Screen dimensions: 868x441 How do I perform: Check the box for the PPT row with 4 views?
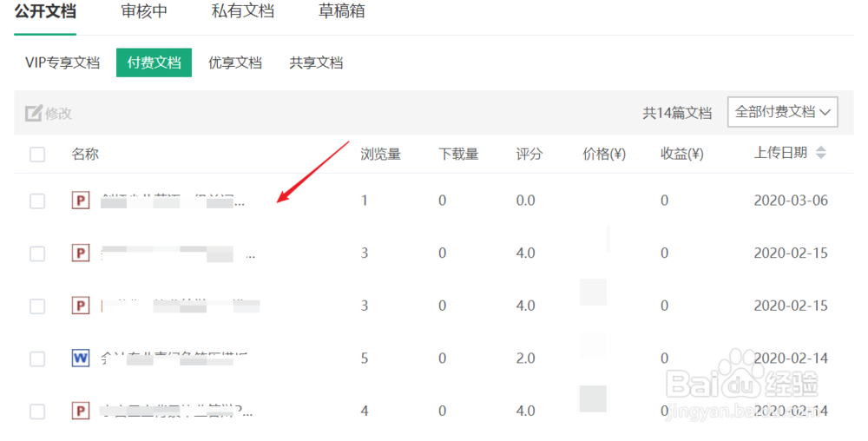pyautogui.click(x=37, y=411)
